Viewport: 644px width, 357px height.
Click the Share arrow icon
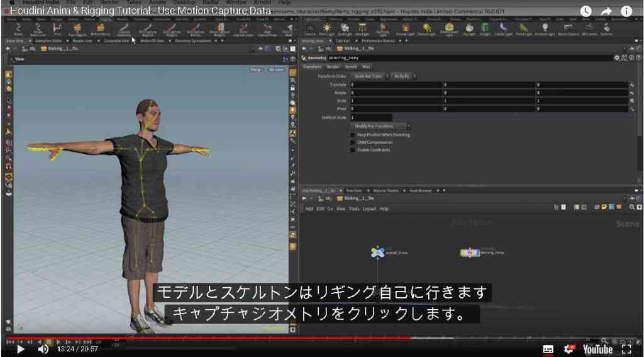coord(606,11)
